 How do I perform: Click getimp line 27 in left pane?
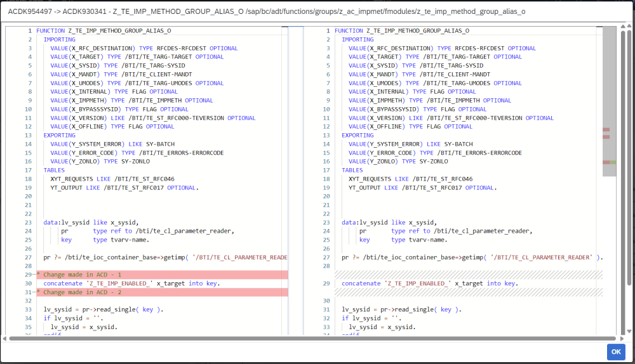(165, 257)
